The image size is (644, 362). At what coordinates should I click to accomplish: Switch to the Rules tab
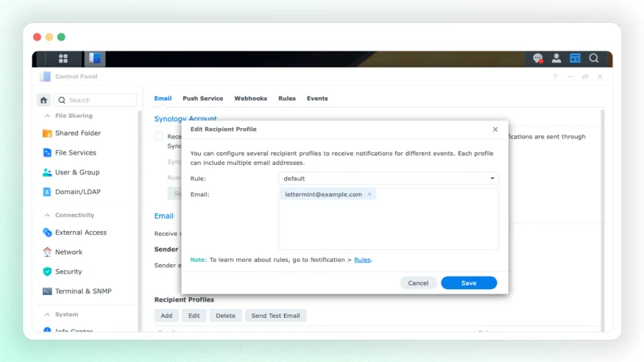coord(287,99)
